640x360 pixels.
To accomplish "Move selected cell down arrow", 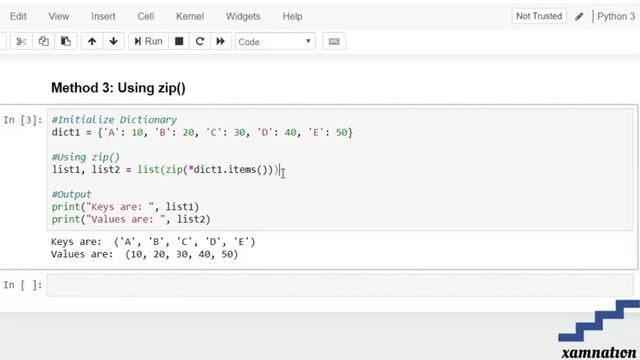I will [x=113, y=41].
